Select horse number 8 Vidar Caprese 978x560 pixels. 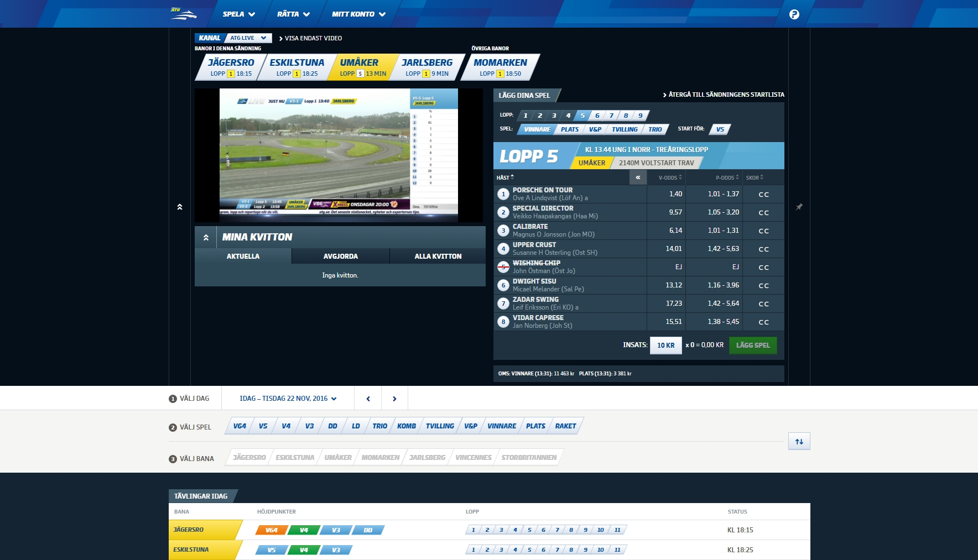pos(503,322)
